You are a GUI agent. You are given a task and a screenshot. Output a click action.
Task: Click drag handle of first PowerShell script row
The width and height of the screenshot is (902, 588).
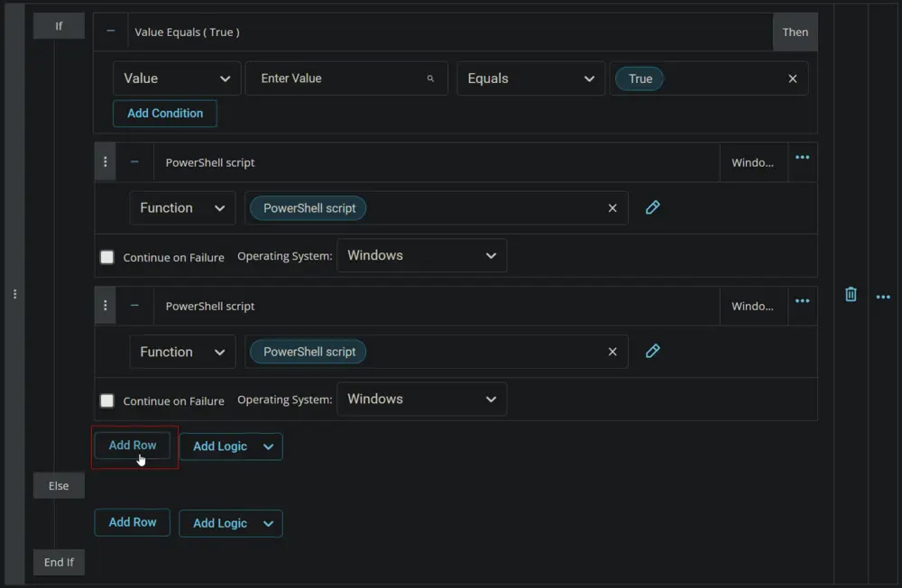tap(106, 161)
